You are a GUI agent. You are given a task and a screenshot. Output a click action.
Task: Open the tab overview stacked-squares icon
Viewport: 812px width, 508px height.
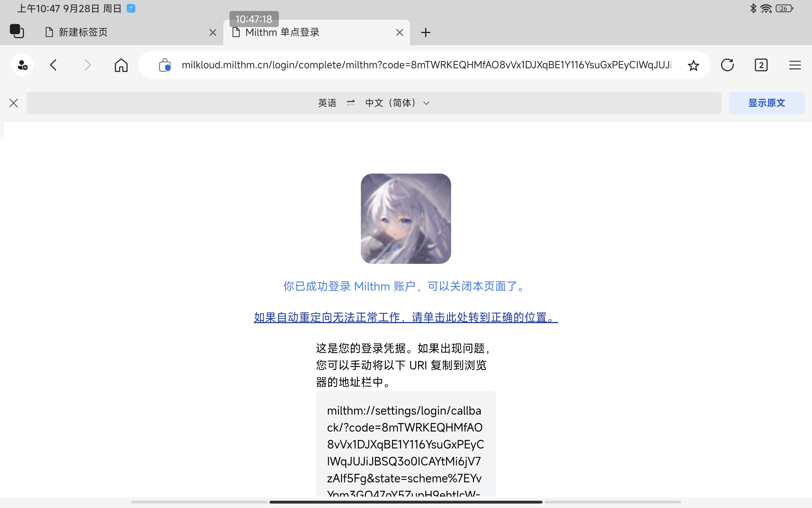coord(17,31)
